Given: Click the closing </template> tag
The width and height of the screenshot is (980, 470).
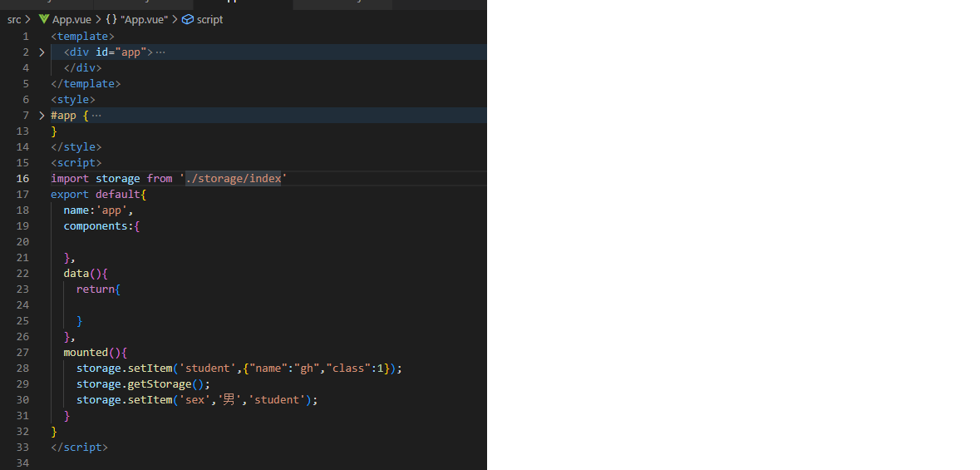Looking at the screenshot, I should coord(86,84).
